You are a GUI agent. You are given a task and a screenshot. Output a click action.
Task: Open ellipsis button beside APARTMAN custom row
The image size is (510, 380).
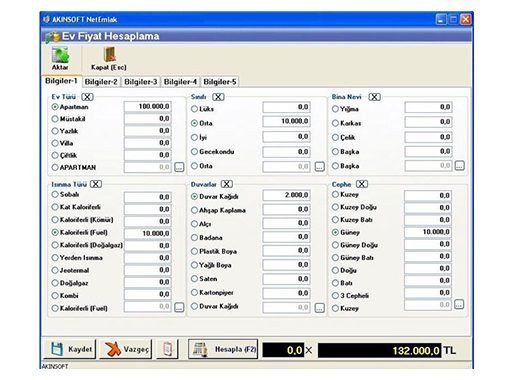[x=179, y=167]
